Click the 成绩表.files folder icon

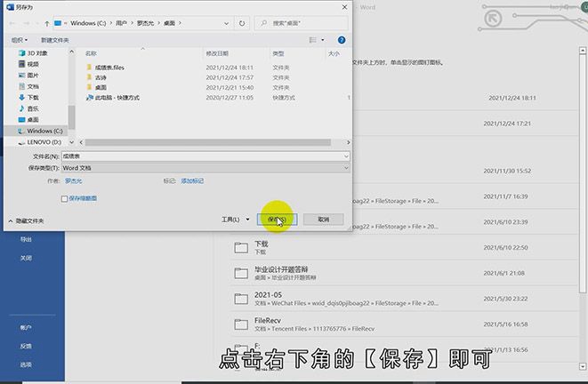[x=89, y=68]
